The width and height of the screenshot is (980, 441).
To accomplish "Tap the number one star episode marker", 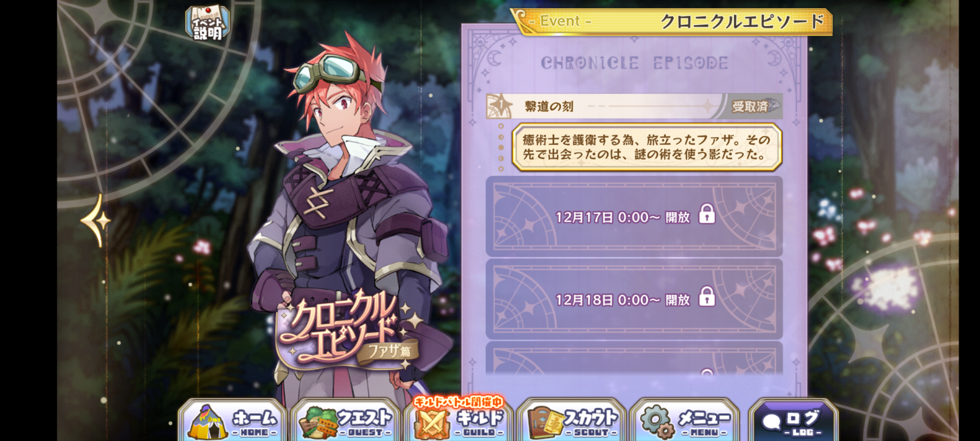I will 500,105.
